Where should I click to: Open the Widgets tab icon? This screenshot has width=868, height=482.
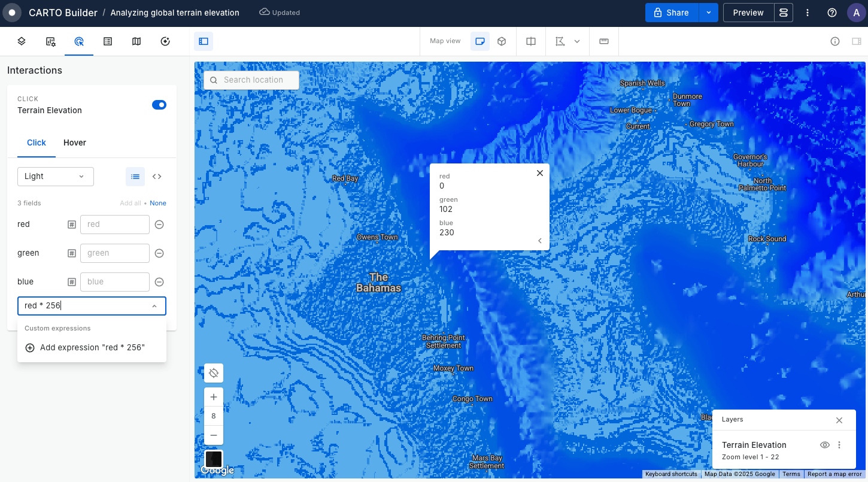pyautogui.click(x=50, y=41)
